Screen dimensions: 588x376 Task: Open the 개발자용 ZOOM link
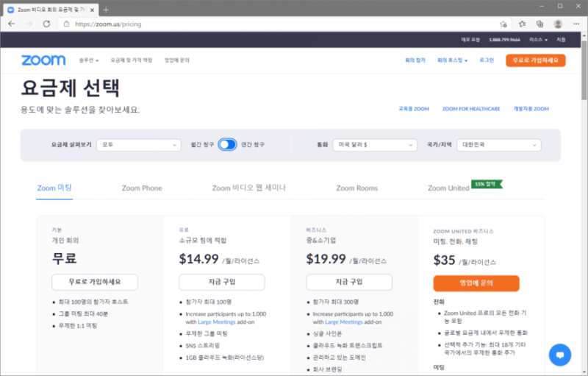(x=531, y=109)
